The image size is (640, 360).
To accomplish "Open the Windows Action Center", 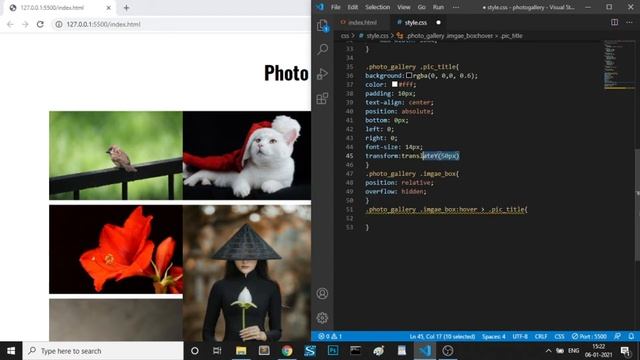I will click(625, 351).
